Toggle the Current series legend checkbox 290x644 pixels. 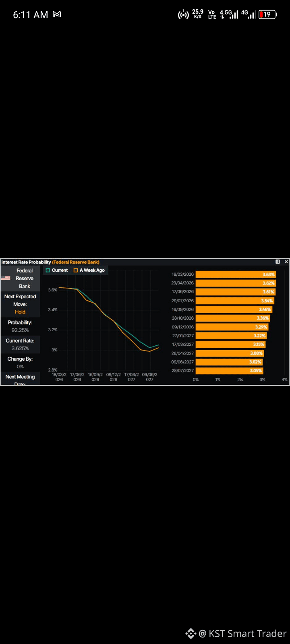[48, 270]
